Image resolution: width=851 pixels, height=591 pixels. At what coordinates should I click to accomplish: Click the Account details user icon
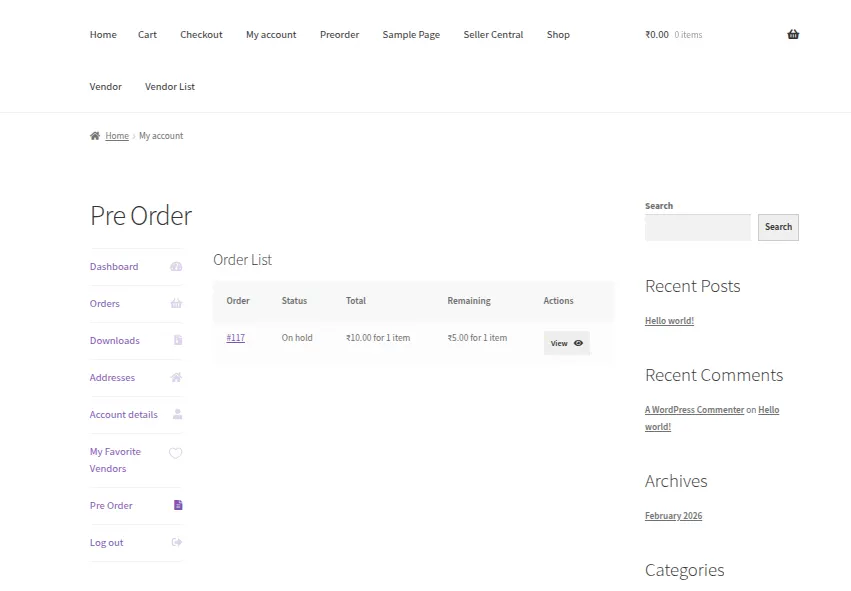click(177, 414)
